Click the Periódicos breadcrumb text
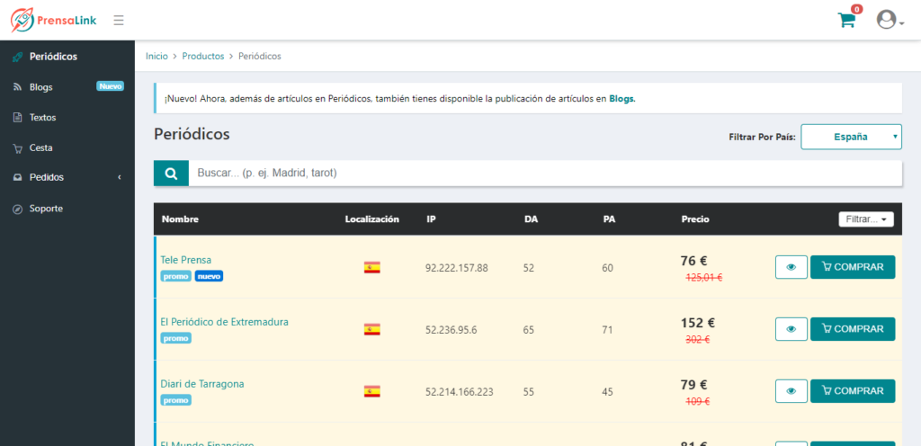 coord(259,56)
